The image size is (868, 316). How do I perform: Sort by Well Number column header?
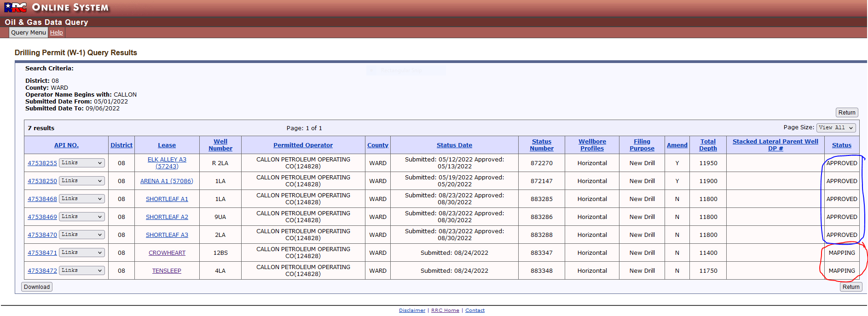(220, 145)
